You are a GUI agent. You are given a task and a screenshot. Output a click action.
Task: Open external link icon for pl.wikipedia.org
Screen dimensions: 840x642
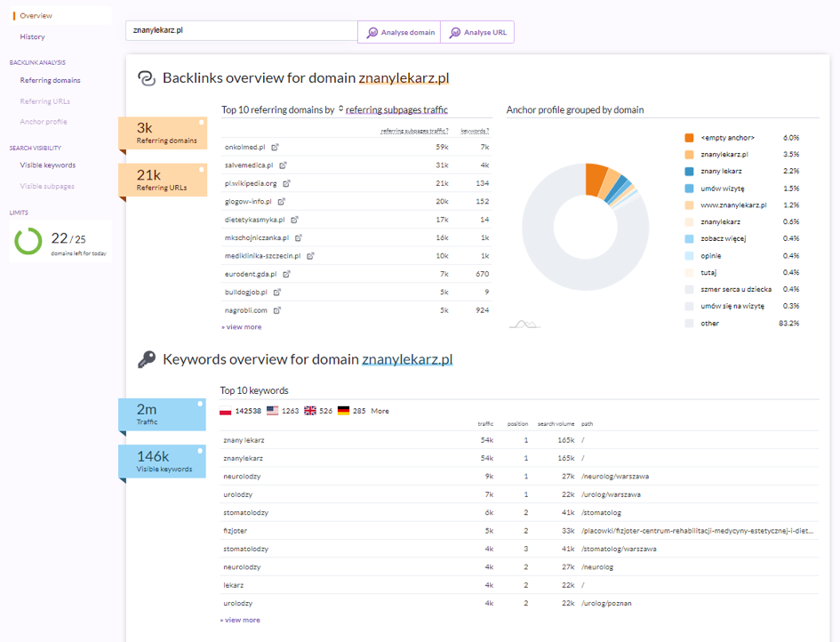pyautogui.click(x=286, y=183)
